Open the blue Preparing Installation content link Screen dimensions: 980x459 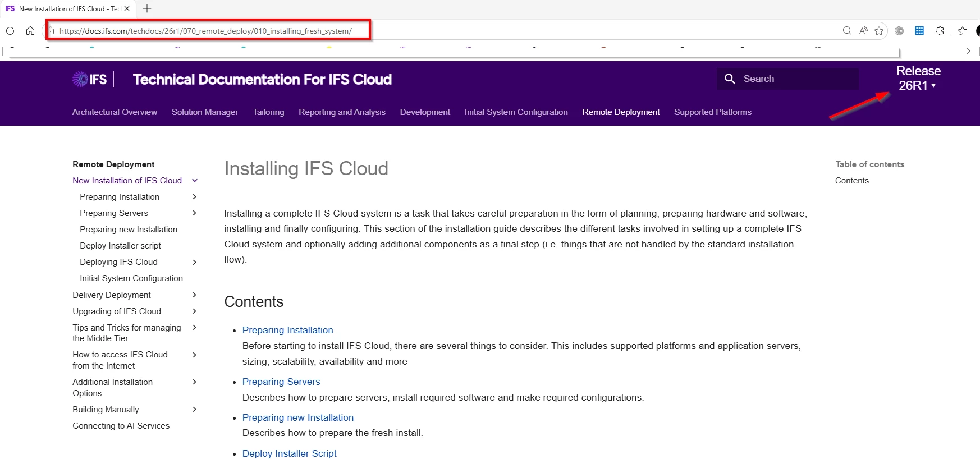click(287, 330)
